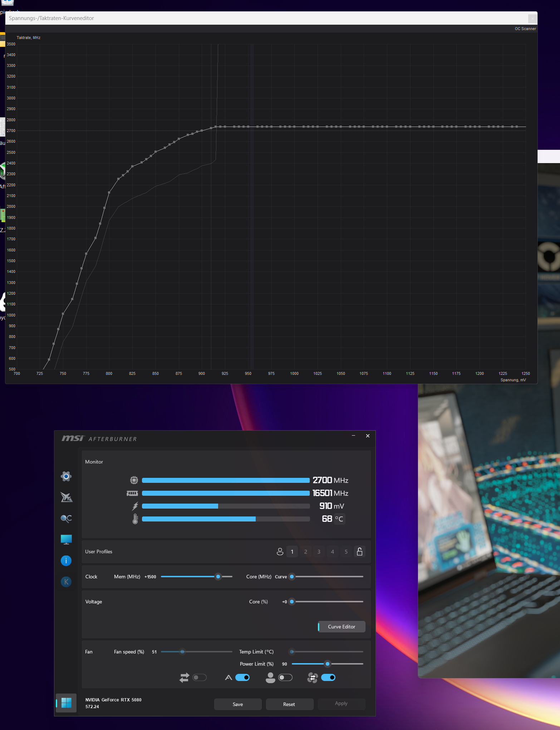Disable the automatic fan control switch
This screenshot has height=730, width=560.
(242, 677)
